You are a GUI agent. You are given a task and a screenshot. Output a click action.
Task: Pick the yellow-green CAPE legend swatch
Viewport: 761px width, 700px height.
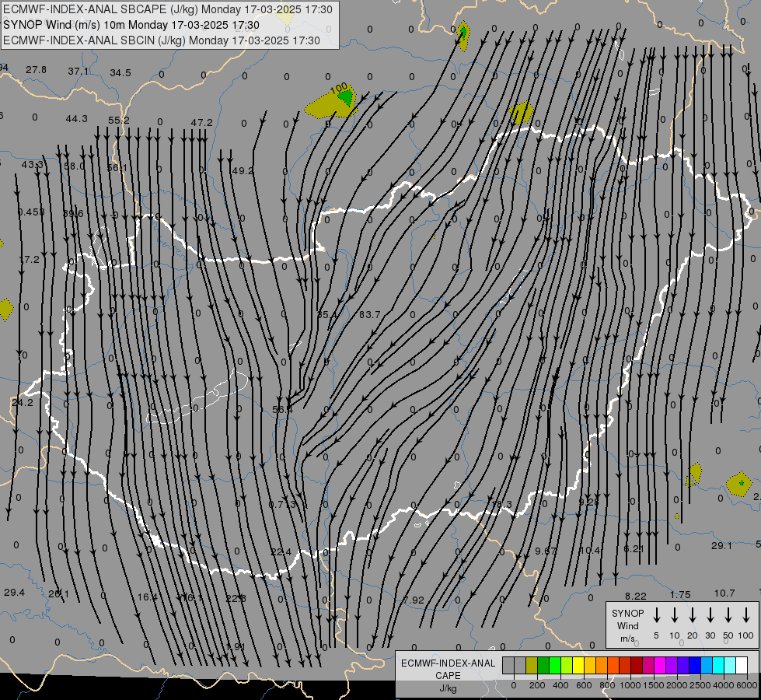click(567, 665)
